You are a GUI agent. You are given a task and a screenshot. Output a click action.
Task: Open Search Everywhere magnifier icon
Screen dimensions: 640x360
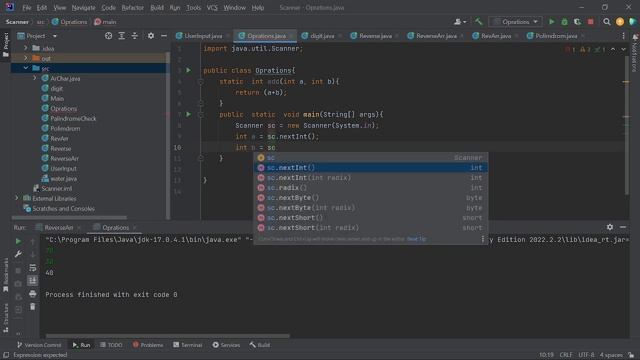point(607,22)
